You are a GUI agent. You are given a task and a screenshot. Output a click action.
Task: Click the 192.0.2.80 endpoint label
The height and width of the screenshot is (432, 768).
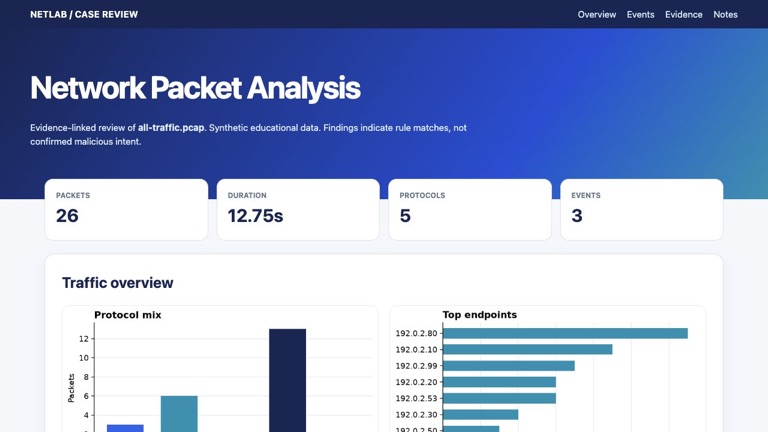416,334
